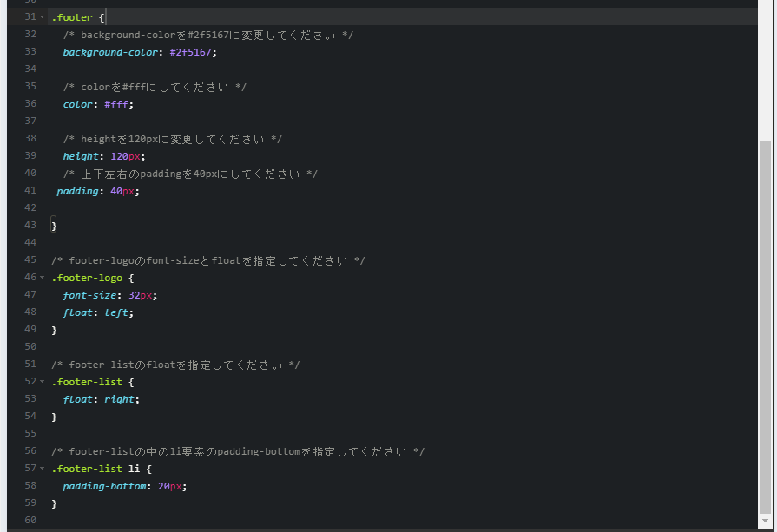
Task: Collapse the .footer-logo rule fold arrow
Action: pyautogui.click(x=43, y=278)
